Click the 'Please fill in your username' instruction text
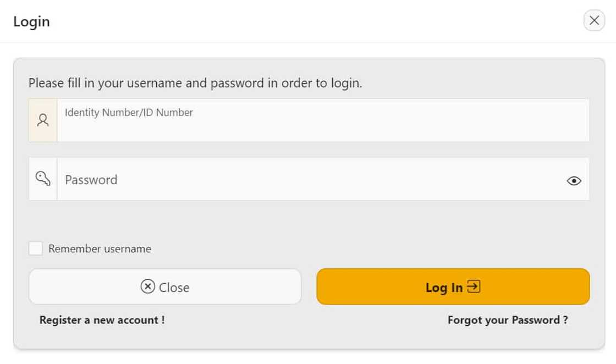The image size is (616, 364). [195, 84]
